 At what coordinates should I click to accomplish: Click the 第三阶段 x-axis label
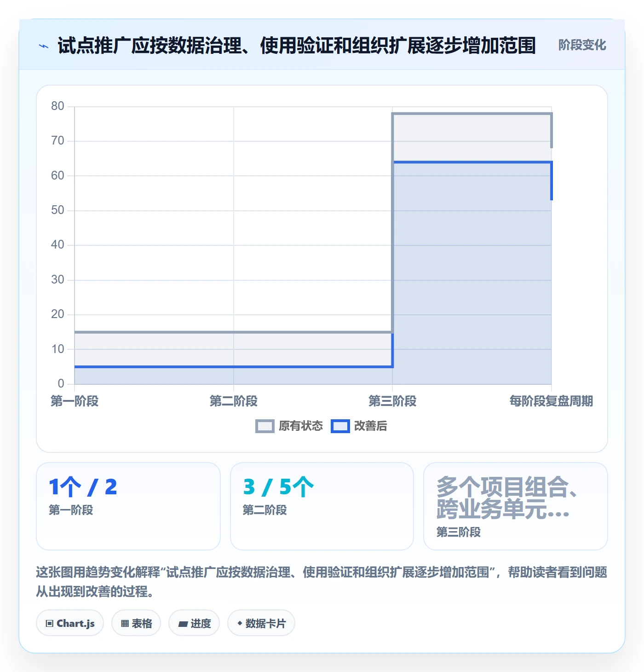[x=392, y=401]
